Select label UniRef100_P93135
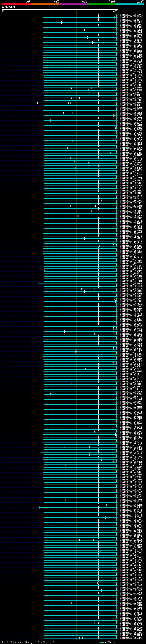 point(131,40)
